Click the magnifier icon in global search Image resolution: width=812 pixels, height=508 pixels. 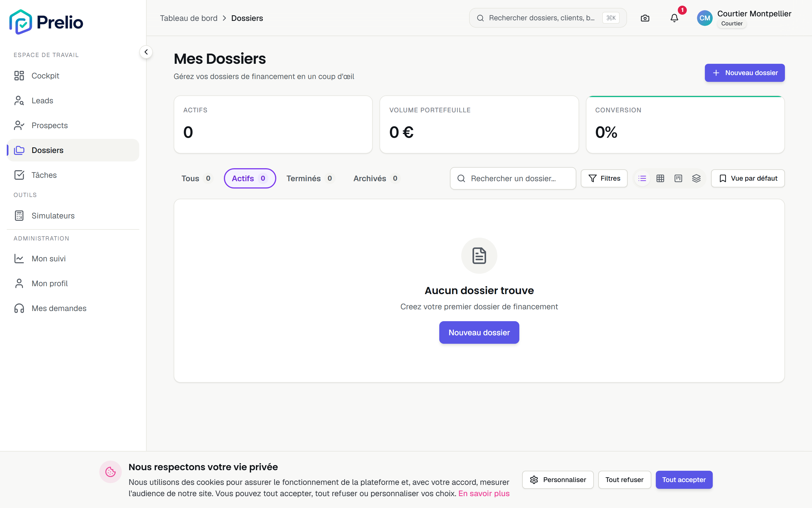pyautogui.click(x=480, y=18)
